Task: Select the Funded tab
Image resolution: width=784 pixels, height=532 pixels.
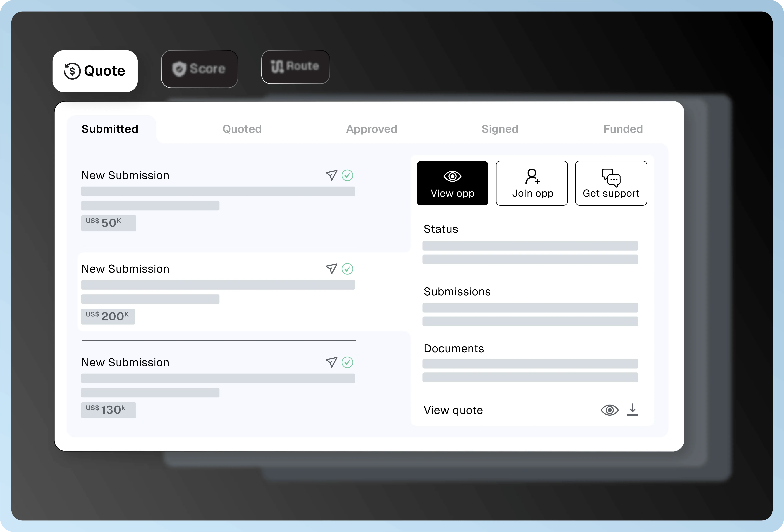Action: click(x=623, y=129)
